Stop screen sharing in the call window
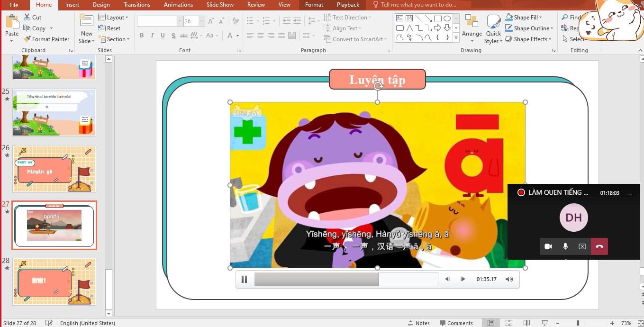 click(582, 246)
